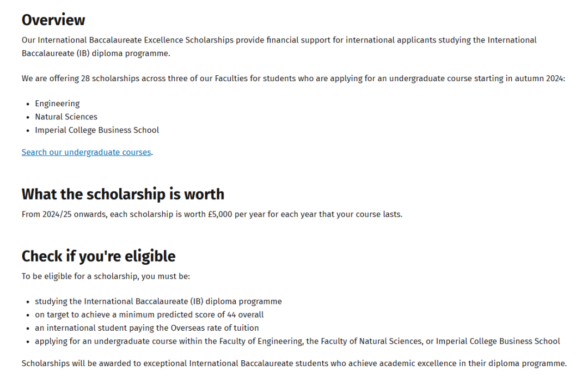Viewport: 588px width, 376px height.
Task: Click the Check if you're eligible heading
Action: pyautogui.click(x=99, y=256)
